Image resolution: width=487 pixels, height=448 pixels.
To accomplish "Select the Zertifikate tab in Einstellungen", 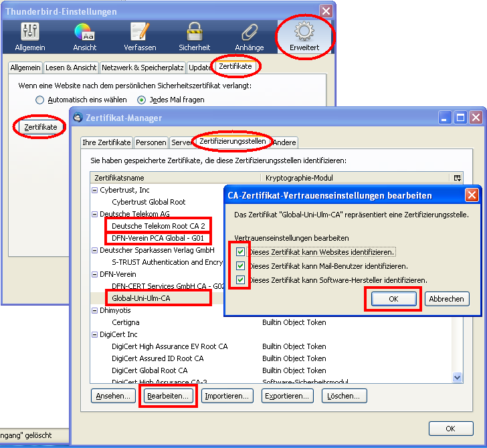I will pyautogui.click(x=235, y=66).
